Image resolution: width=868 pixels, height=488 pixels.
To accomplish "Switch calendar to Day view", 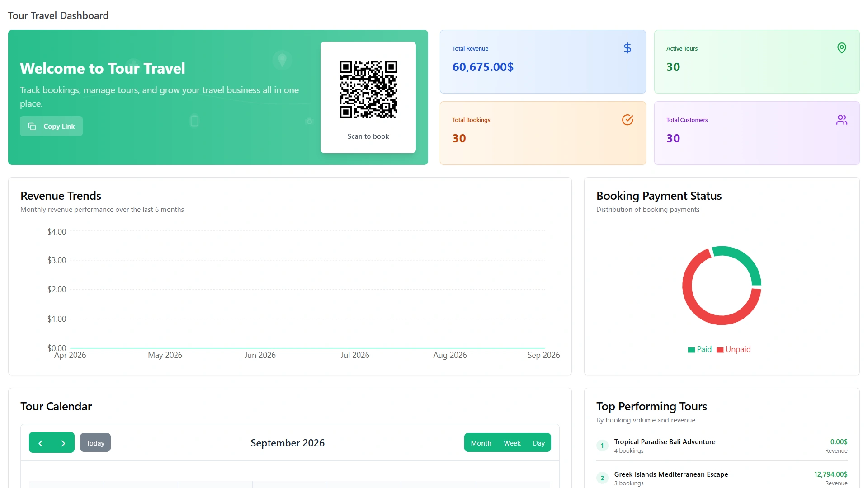I will [x=539, y=443].
